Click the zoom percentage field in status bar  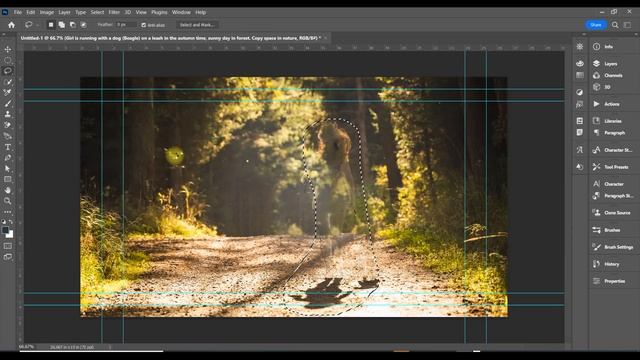point(27,347)
